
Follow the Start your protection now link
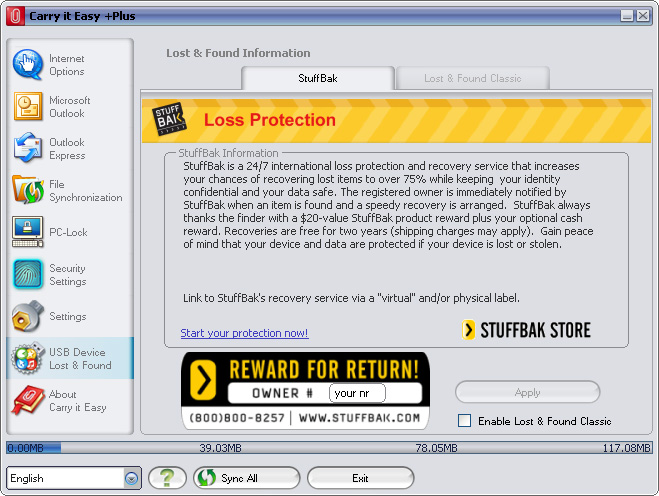click(244, 333)
